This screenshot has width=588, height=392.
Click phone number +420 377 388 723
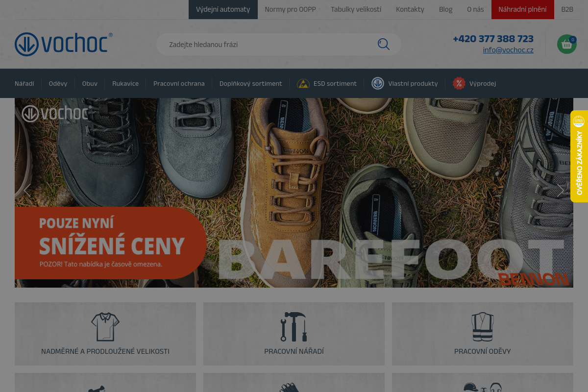493,39
